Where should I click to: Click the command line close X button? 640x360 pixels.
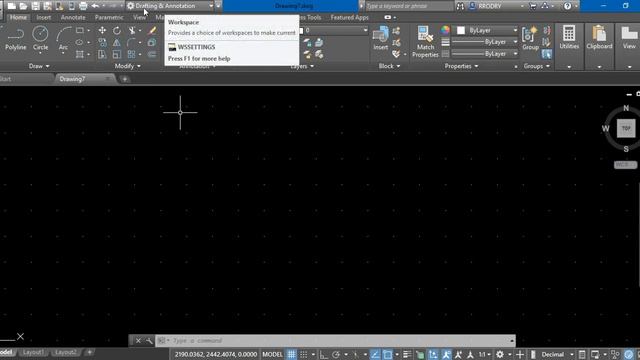[x=138, y=340]
